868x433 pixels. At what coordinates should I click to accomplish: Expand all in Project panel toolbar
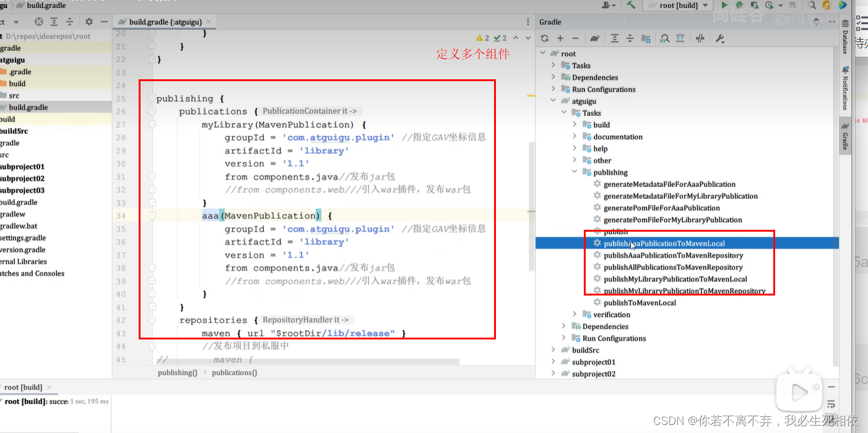pyautogui.click(x=54, y=22)
